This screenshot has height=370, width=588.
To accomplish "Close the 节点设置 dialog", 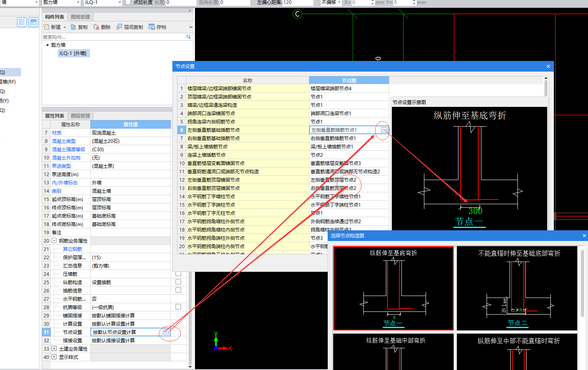I will click(548, 66).
